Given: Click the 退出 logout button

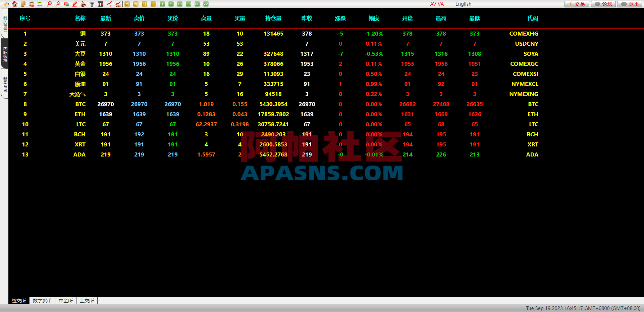Looking at the screenshot, I should click(630, 4).
